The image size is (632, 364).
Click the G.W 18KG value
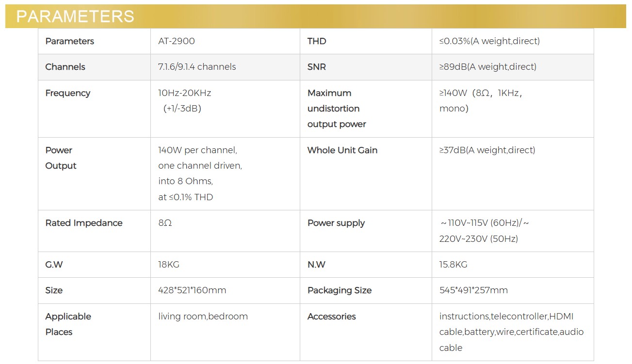169,265
